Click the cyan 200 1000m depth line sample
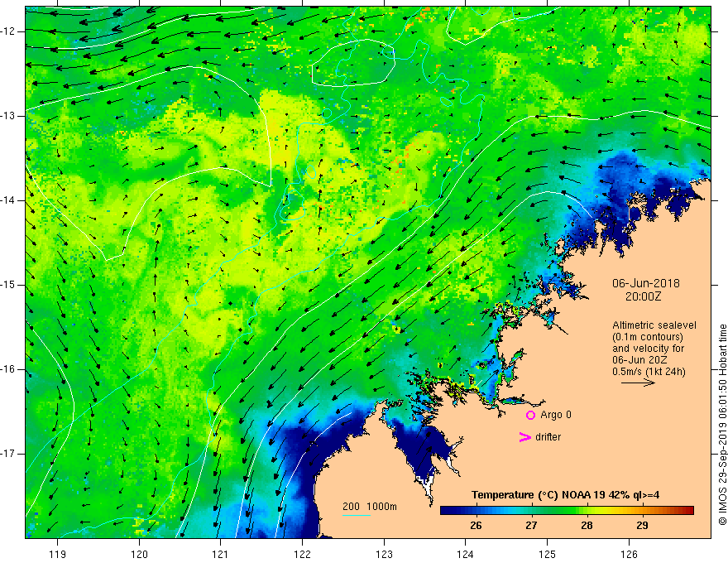The width and height of the screenshot is (728, 563). (x=357, y=516)
